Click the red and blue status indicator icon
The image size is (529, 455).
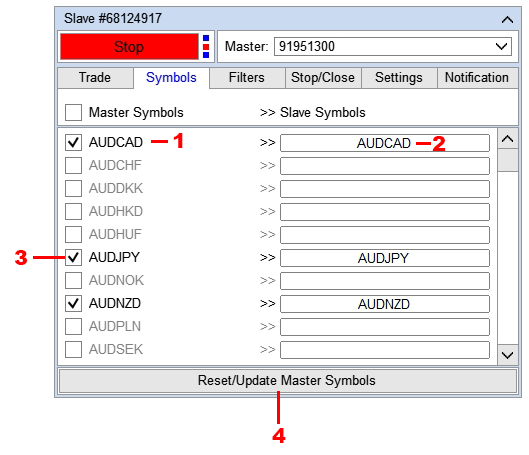(x=206, y=47)
